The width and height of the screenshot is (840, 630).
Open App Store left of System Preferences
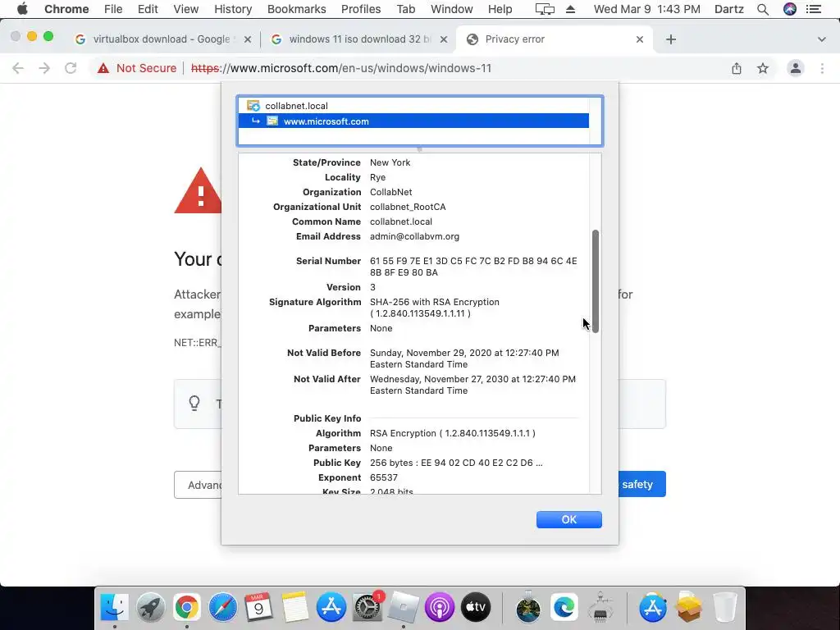[331, 607]
